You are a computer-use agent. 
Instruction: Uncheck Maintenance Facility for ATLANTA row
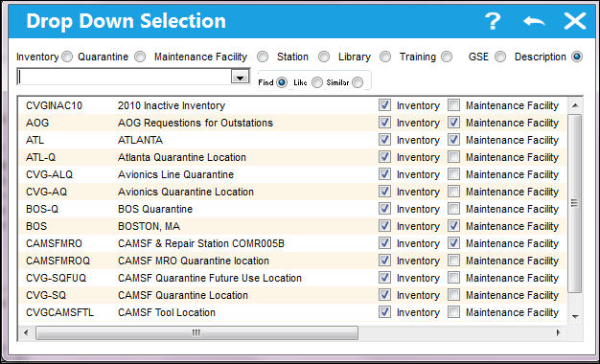453,140
